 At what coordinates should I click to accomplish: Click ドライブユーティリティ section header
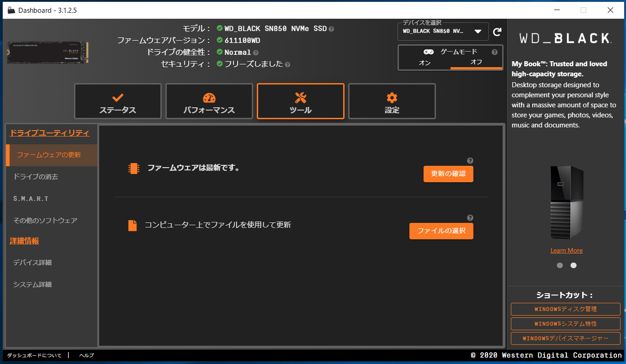point(50,133)
